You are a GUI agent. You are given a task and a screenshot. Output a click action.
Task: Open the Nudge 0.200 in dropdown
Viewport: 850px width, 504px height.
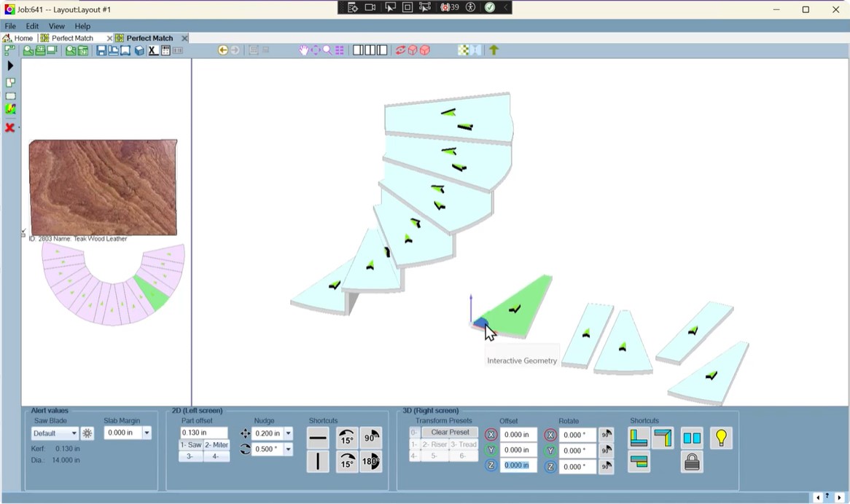(288, 433)
